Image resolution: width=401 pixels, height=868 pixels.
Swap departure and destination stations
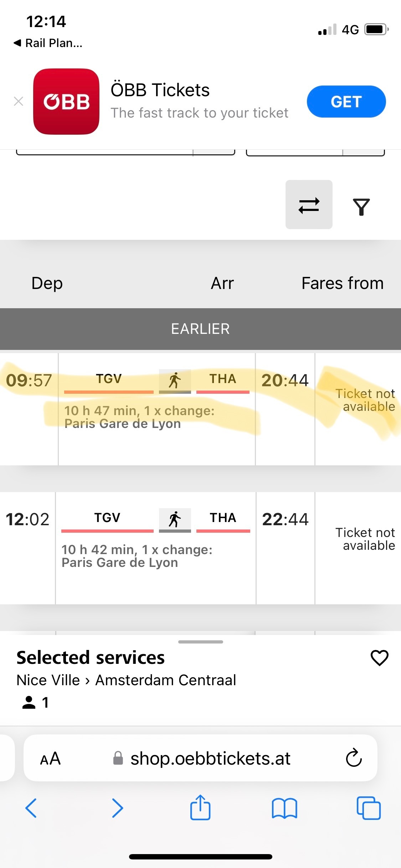pyautogui.click(x=309, y=205)
